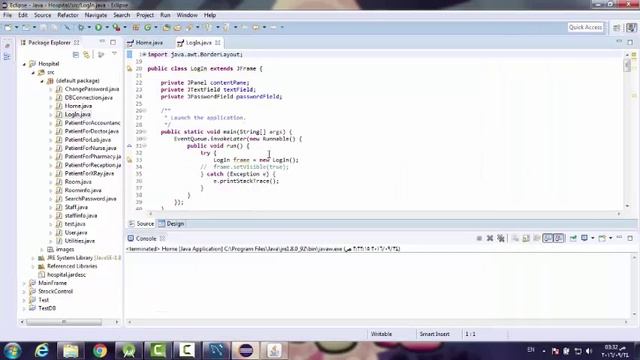Expand the JRE System Library node
This screenshot has height=360, width=640.
coord(33,258)
